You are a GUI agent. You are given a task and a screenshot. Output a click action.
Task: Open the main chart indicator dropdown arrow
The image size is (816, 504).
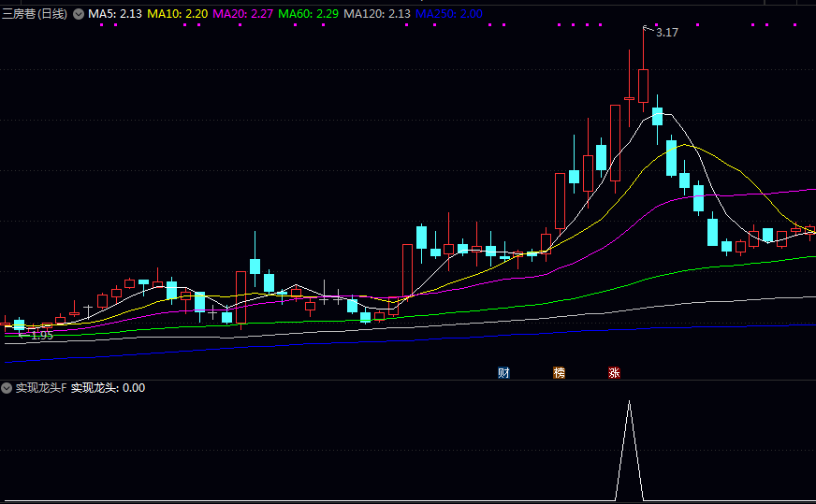(78, 14)
